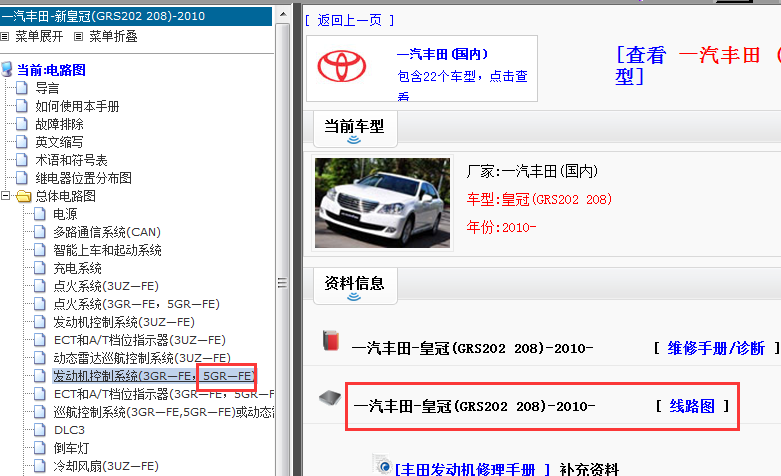Collapse the 资料信息 section chevron

354,297
